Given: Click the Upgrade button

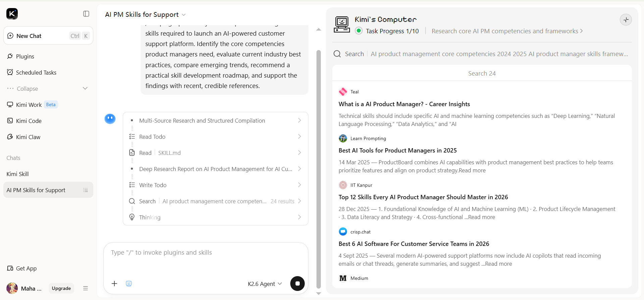Looking at the screenshot, I should pyautogui.click(x=61, y=288).
